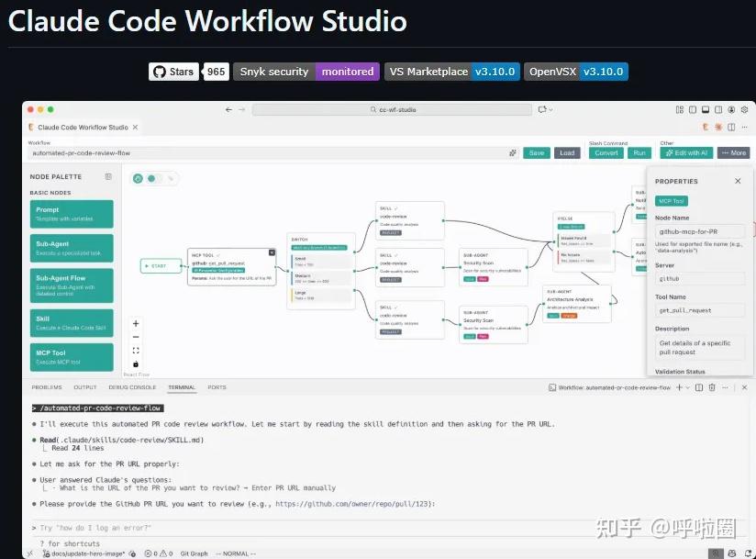Screen dimensions: 756x559
Task: Open the More dropdown button
Action: point(733,153)
